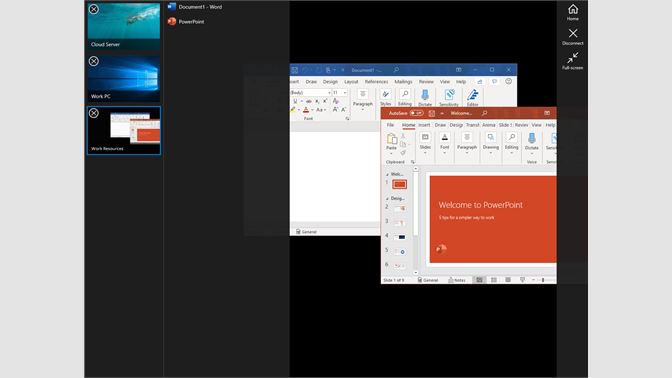Viewport: 672px width, 378px height.
Task: Open Paragraph dropdown in PowerPoint ribbon
Action: coord(467,143)
